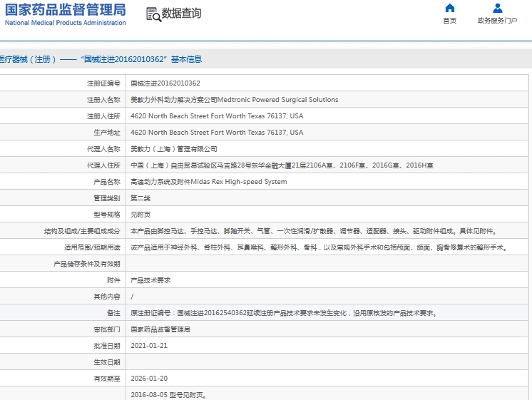Viewport: 532px width, 400px height.
Task: Select the 生产地址 address value
Action: coord(217,133)
